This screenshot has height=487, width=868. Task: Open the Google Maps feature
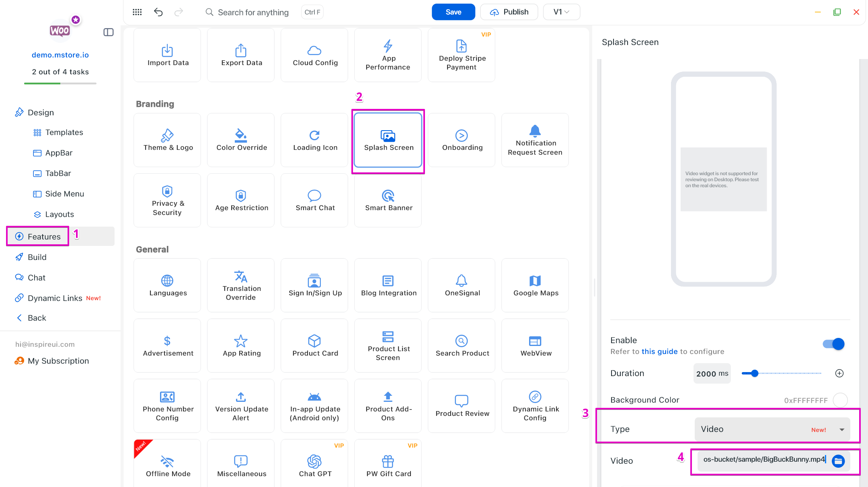535,285
